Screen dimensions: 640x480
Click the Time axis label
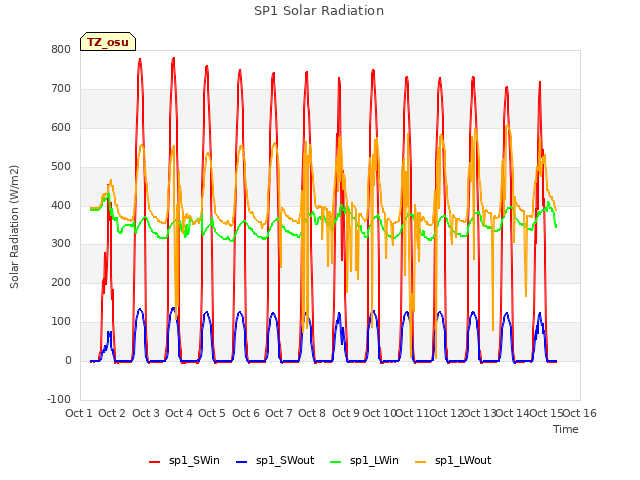(566, 429)
